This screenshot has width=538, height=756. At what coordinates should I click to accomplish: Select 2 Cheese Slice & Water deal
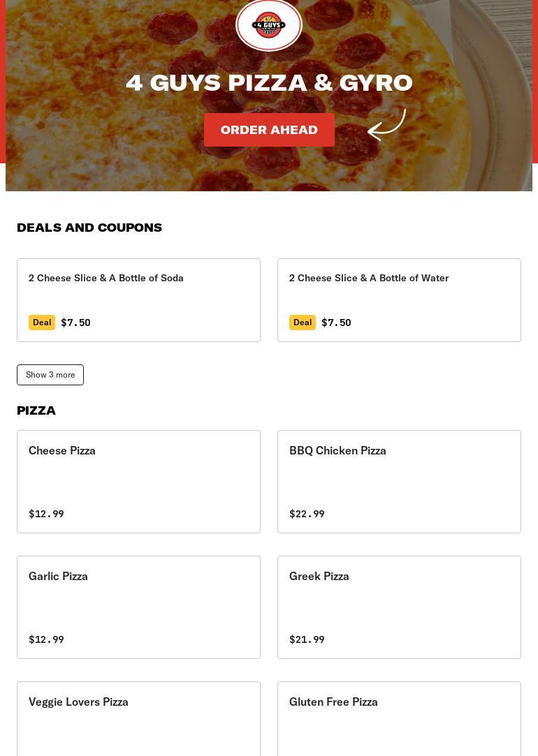[399, 300]
